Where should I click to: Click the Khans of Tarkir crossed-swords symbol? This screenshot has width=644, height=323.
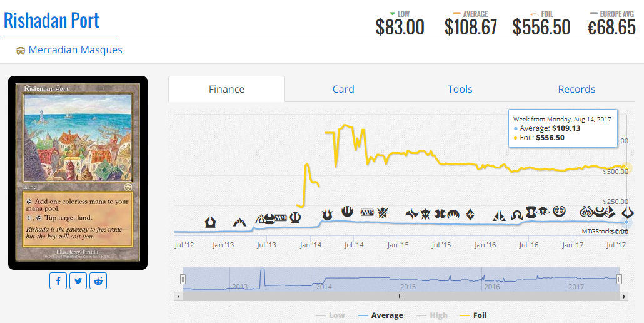(x=383, y=213)
